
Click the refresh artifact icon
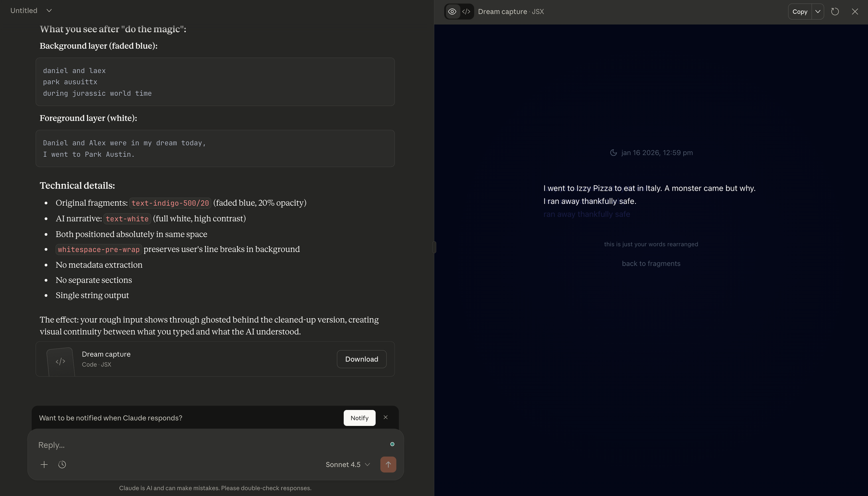[835, 11]
